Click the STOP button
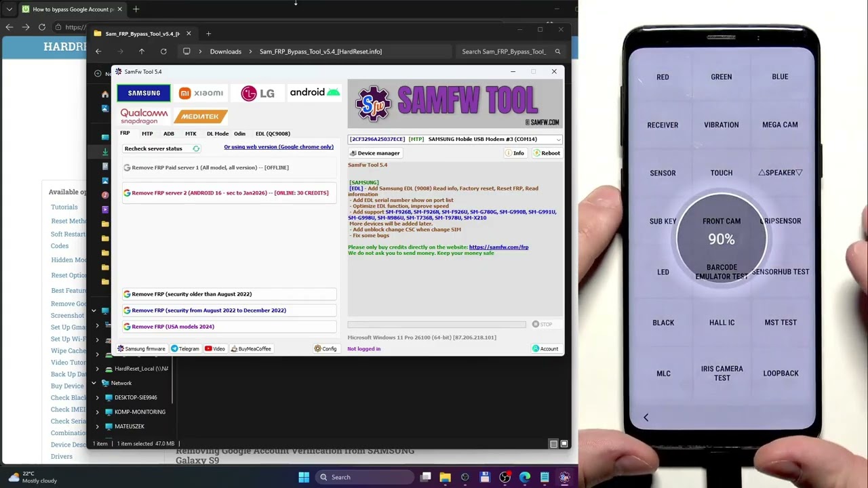This screenshot has width=868, height=488. tap(542, 325)
